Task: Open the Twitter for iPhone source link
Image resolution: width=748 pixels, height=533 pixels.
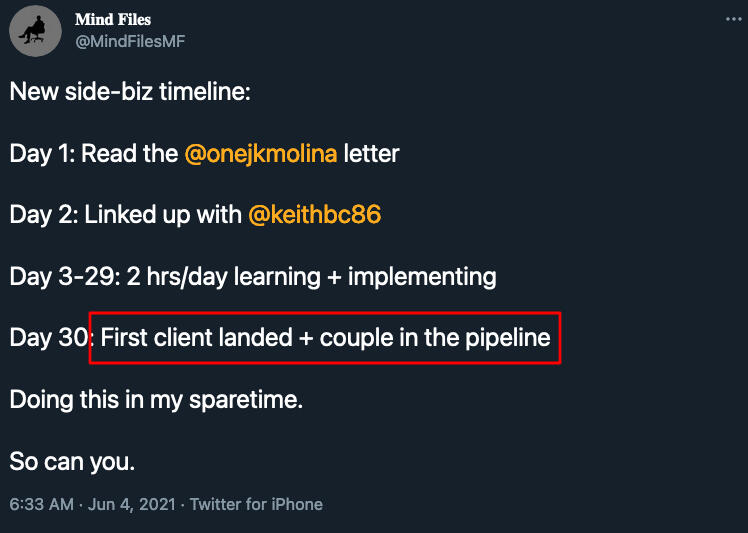Action: 256,504
